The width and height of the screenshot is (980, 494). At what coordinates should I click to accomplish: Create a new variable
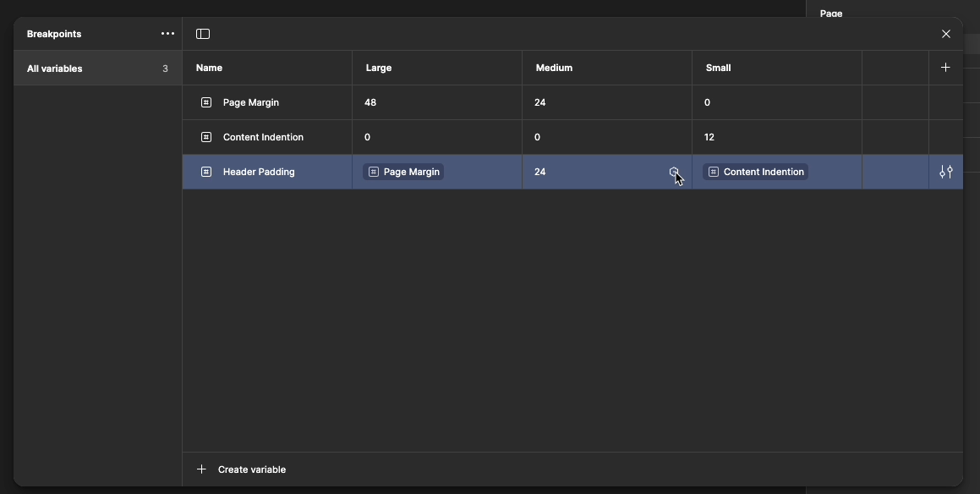click(252, 469)
